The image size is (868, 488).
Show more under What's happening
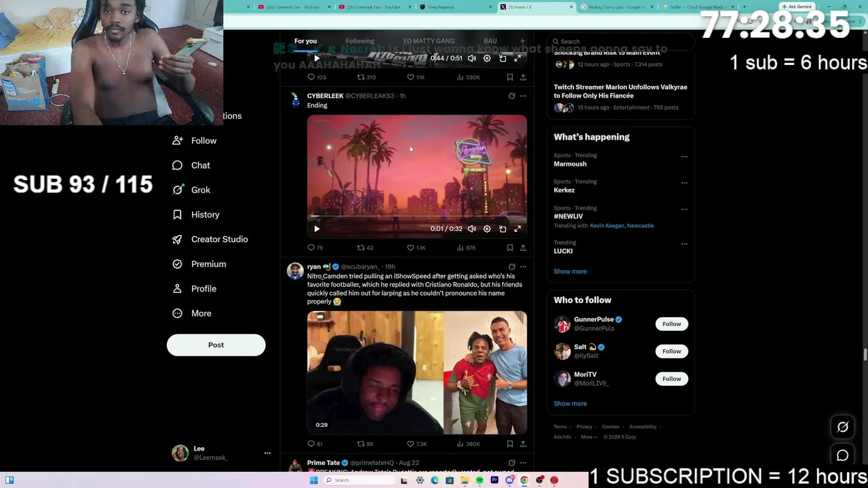[570, 271]
